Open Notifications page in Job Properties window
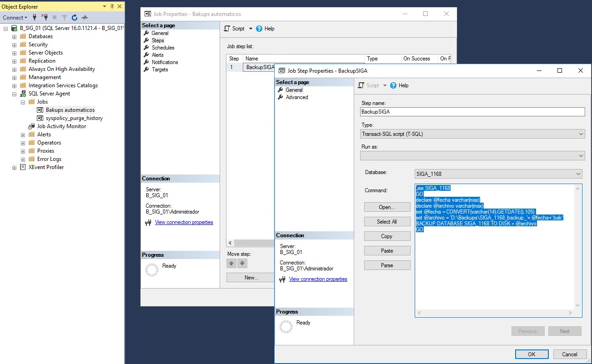This screenshot has width=592, height=364. 165,62
